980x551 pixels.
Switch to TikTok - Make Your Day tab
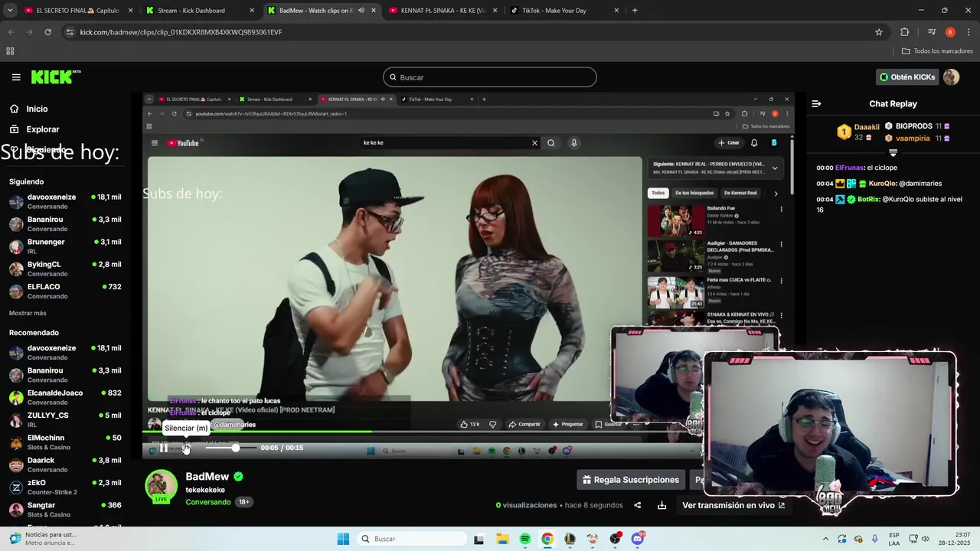[565, 11]
